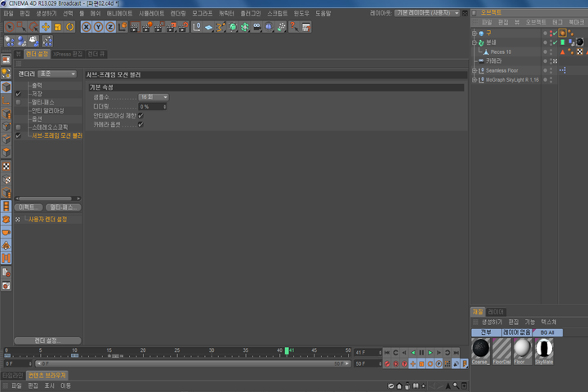Viewport: 588px width, 392px height.
Task: Switch to the XPresso 편집 tab
Action: tap(68, 54)
